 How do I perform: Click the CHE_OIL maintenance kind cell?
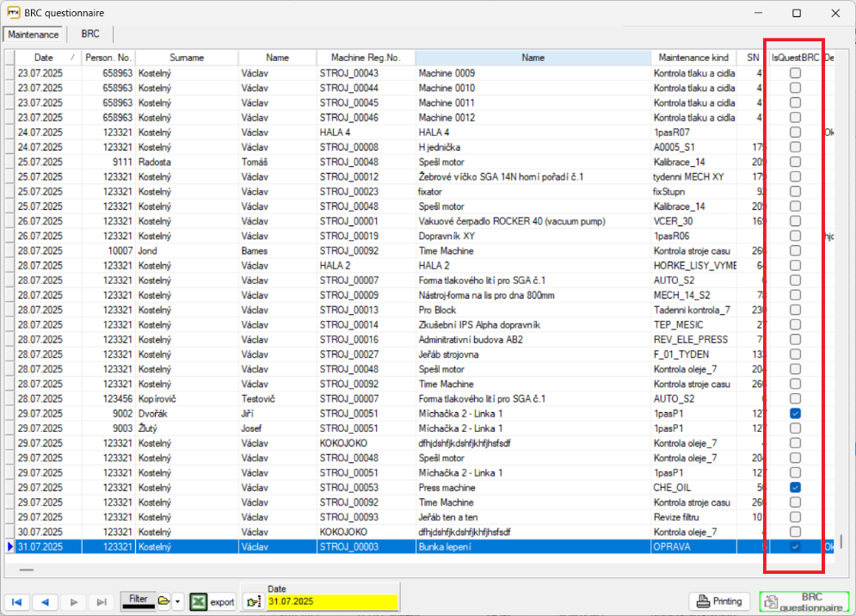click(694, 487)
